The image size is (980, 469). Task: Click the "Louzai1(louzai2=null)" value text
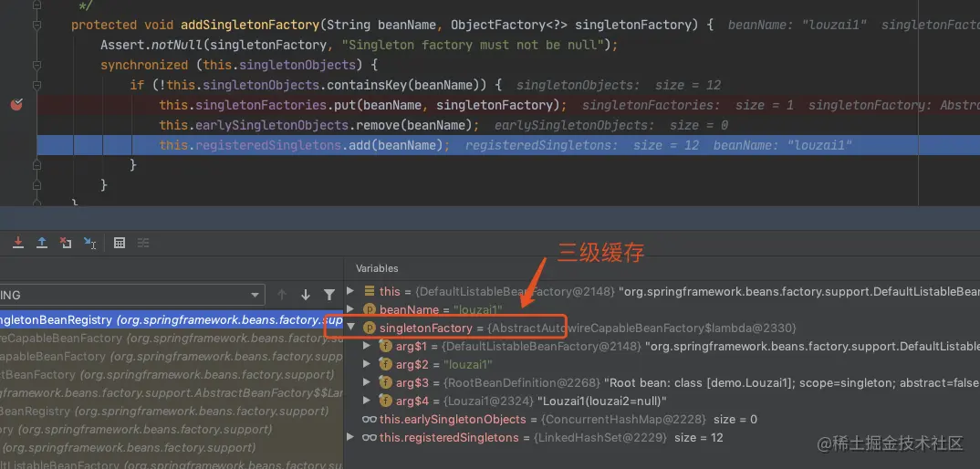(601, 401)
